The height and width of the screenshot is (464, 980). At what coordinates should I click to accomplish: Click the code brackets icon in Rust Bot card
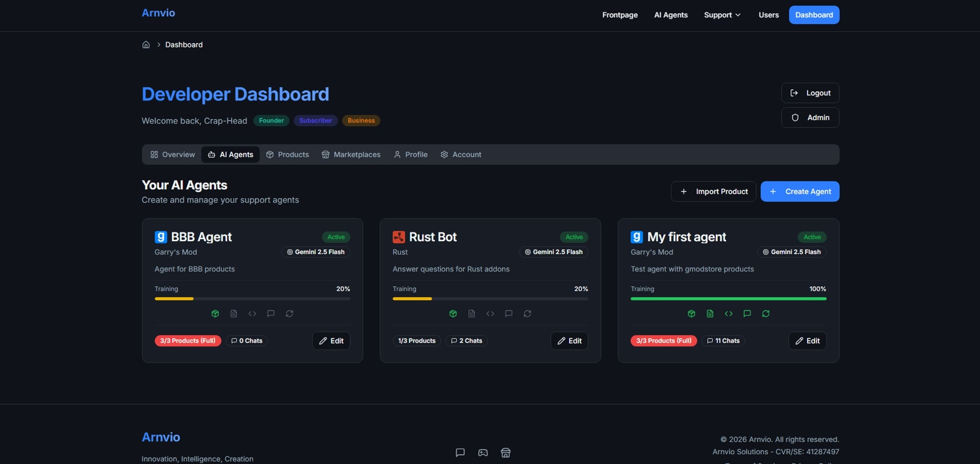pos(490,313)
